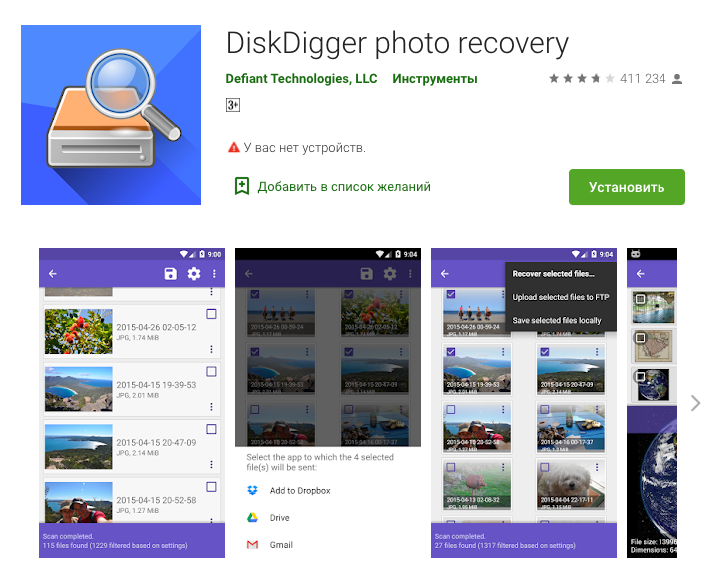711x580 pixels.
Task: Click dimmed back arrow in second screenshot
Action: tap(248, 273)
